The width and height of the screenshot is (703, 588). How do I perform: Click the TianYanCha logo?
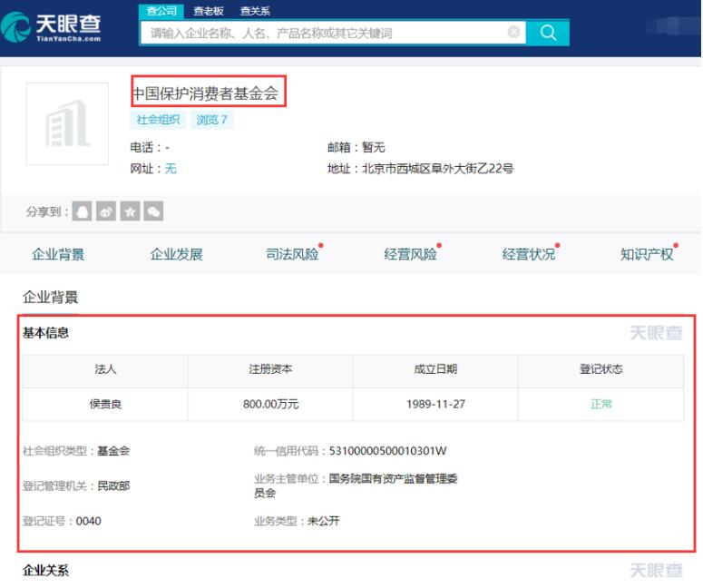(51, 27)
